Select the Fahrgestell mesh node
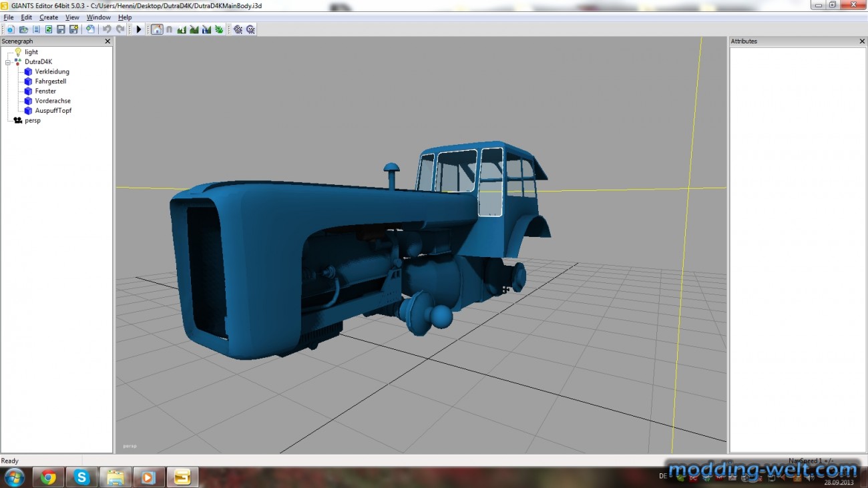The width and height of the screenshot is (868, 488). (x=51, y=81)
